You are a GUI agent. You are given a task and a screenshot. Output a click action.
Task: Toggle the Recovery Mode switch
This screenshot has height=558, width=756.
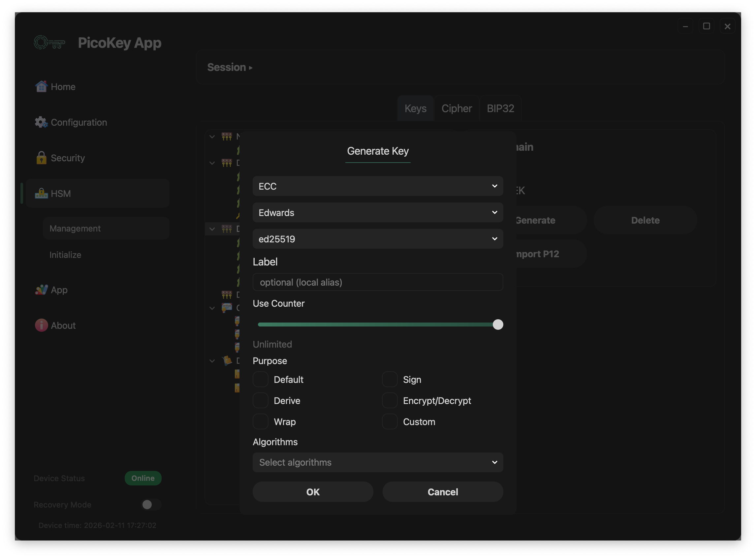point(151,504)
